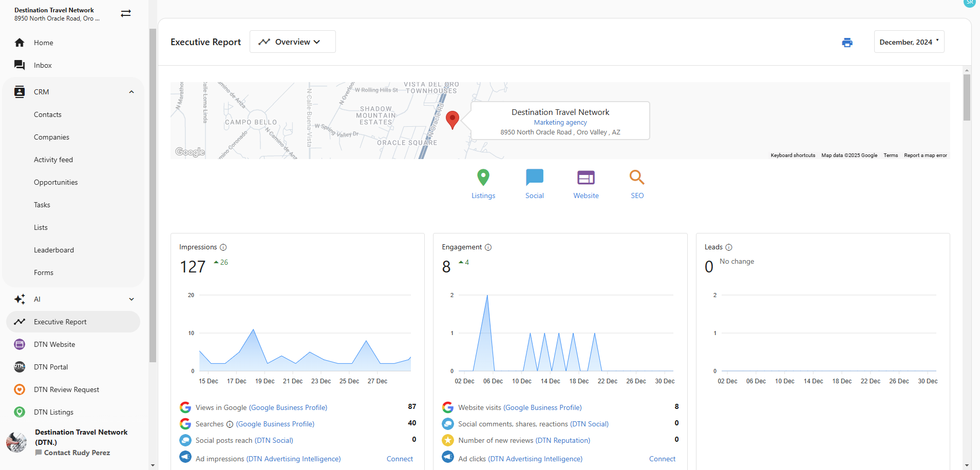The width and height of the screenshot is (980, 470).
Task: Click the Engagement total value 8
Action: tap(446, 267)
